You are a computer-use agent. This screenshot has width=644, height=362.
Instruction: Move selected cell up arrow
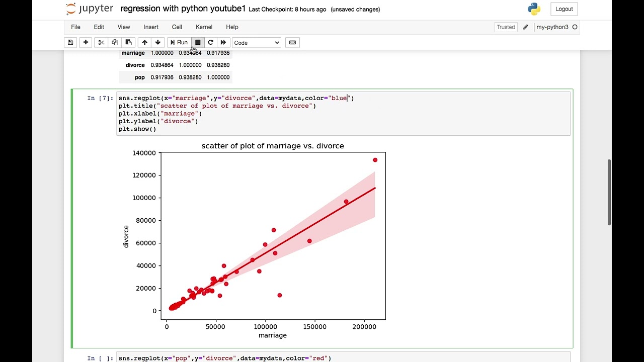click(x=144, y=43)
